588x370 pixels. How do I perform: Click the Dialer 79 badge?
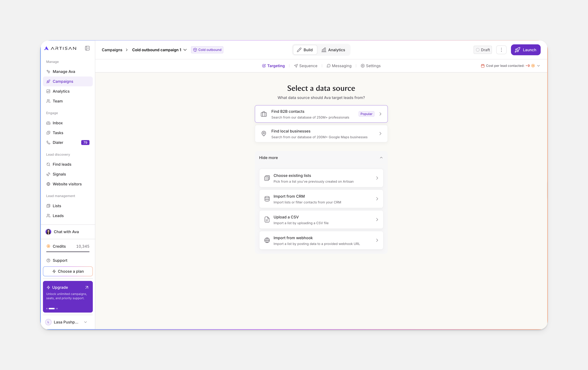[x=85, y=143]
